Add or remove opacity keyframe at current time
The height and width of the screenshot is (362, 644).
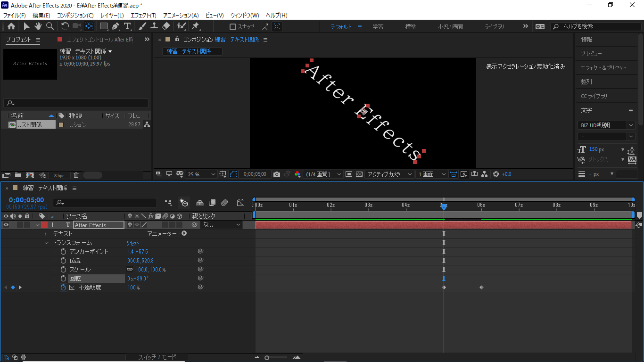click(x=13, y=288)
